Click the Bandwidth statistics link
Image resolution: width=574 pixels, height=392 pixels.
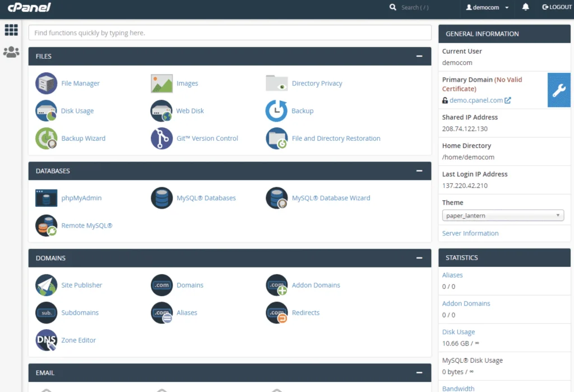(458, 388)
